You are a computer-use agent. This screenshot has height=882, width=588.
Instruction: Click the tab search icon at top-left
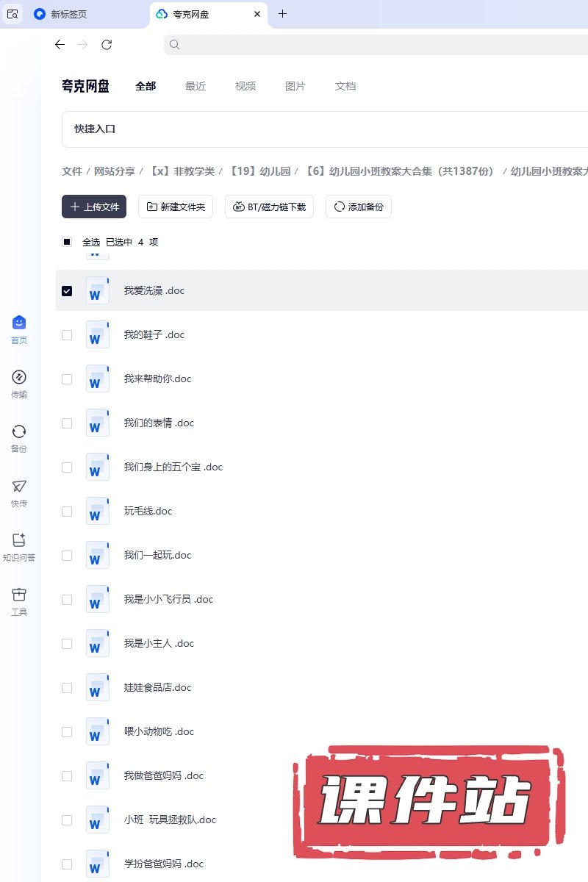[12, 14]
